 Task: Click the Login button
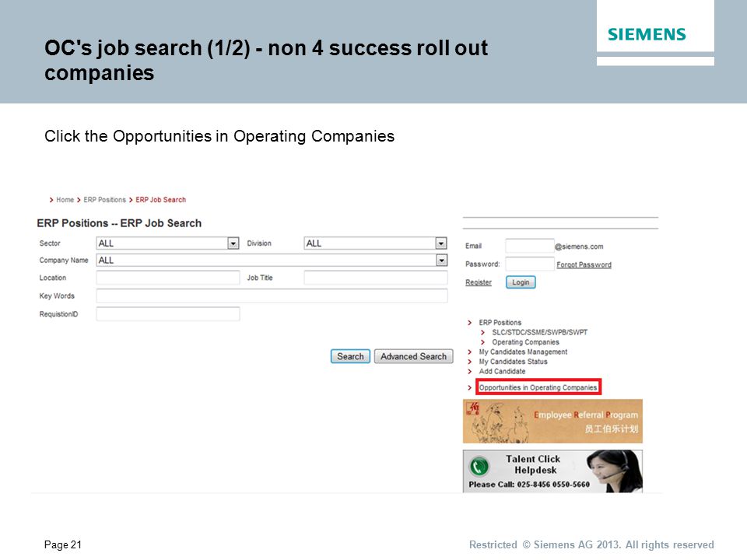[521, 282]
